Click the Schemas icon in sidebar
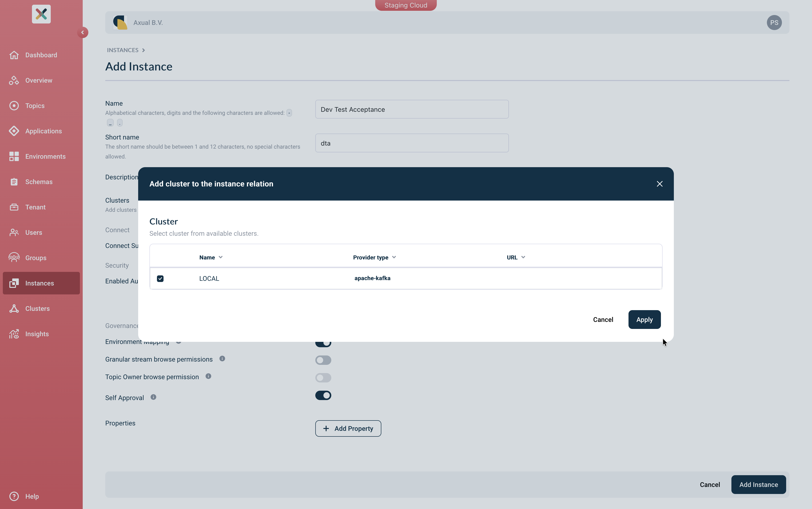Image resolution: width=812 pixels, height=509 pixels. click(x=14, y=181)
